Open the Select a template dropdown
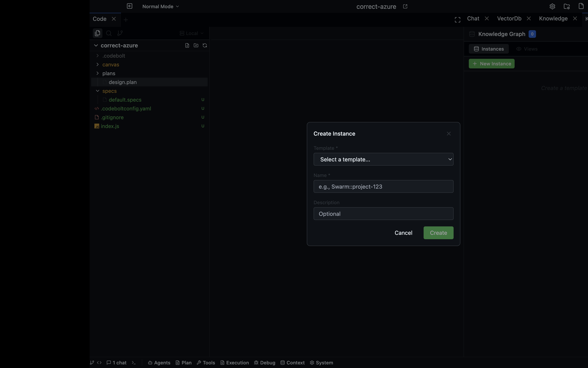Image resolution: width=588 pixels, height=368 pixels. pos(383,159)
